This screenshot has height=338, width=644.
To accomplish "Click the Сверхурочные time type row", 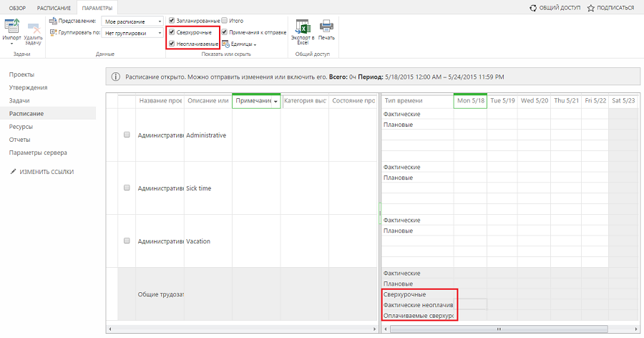I will pyautogui.click(x=417, y=294).
